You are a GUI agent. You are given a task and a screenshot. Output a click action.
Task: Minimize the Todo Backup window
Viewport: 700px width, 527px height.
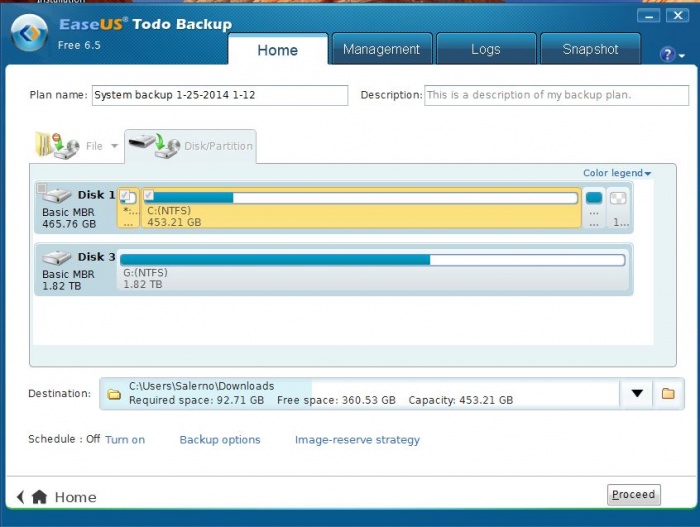(x=649, y=16)
